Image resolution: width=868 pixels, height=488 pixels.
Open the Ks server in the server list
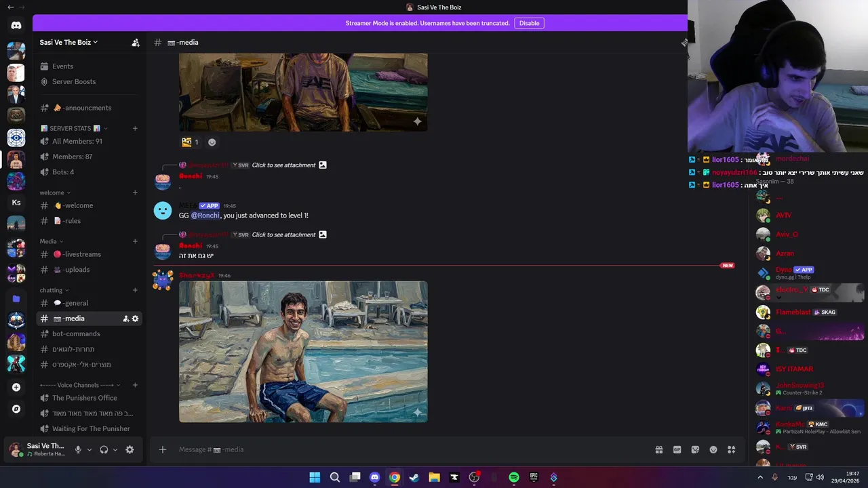[x=16, y=203]
